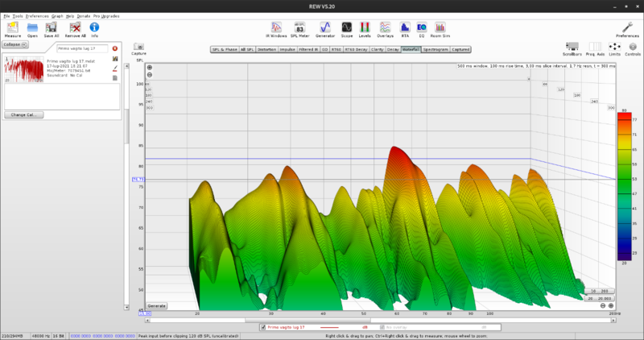644x340 pixels.
Task: Open the Graph menu
Action: tap(57, 16)
